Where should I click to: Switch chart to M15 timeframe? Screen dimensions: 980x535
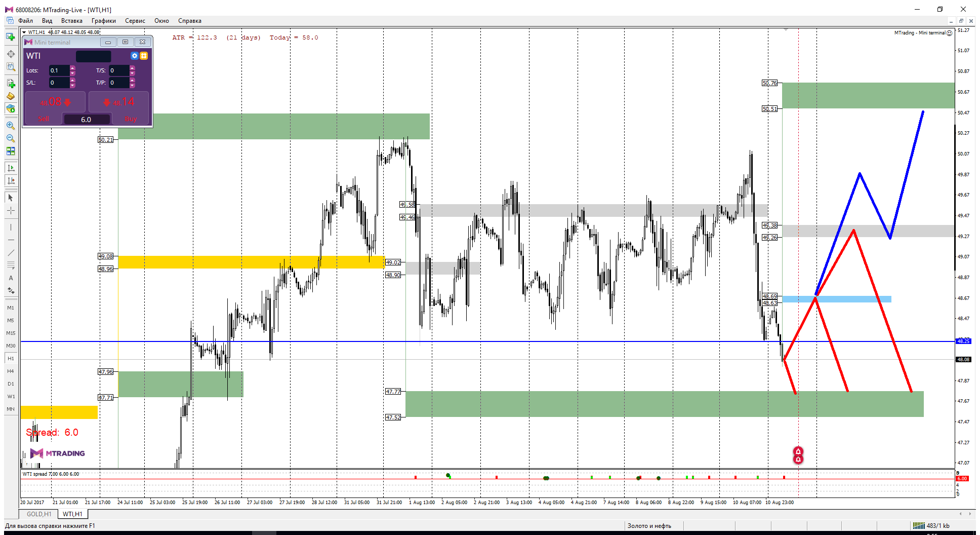(x=11, y=333)
